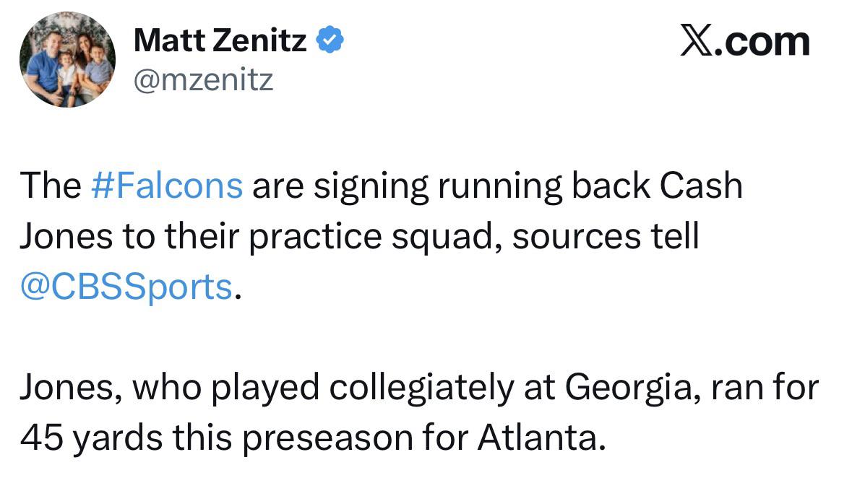Click the phrase 'running back'
Screen dimensions: 852x504
(544, 186)
